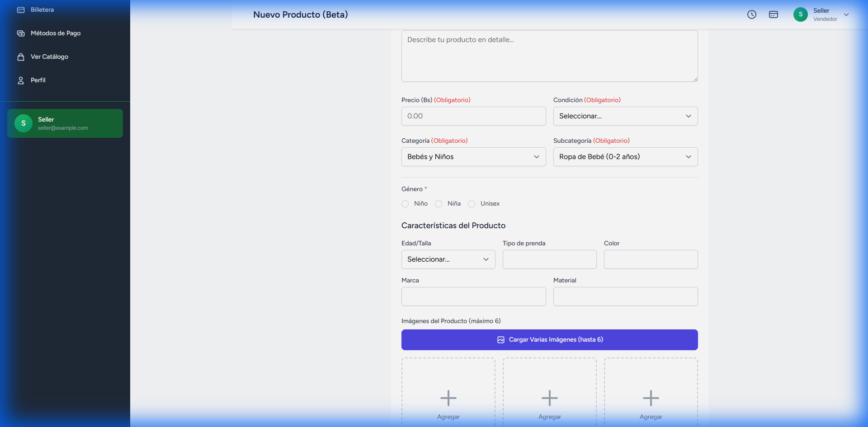Click the card icon in top header
This screenshot has height=427, width=868.
click(x=774, y=14)
